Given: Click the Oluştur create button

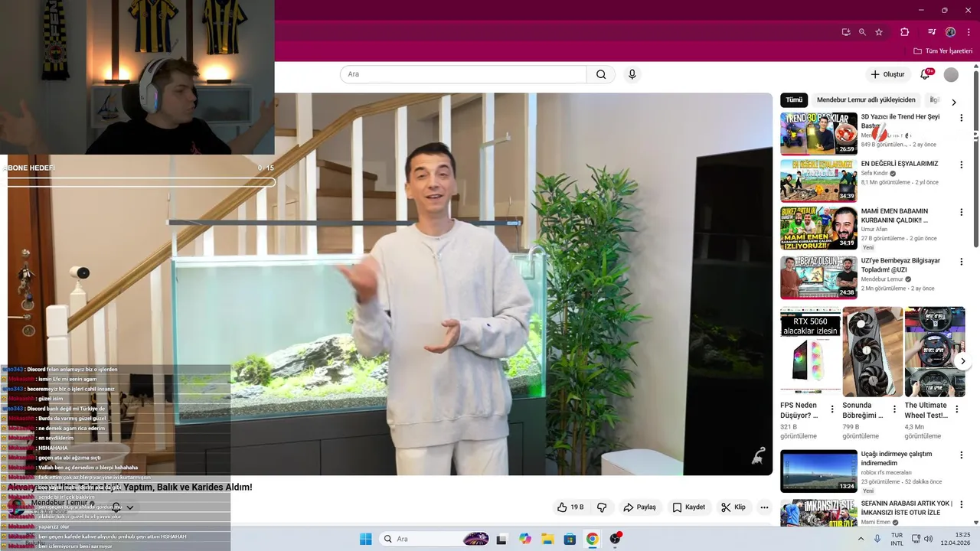Looking at the screenshot, I should [x=887, y=74].
